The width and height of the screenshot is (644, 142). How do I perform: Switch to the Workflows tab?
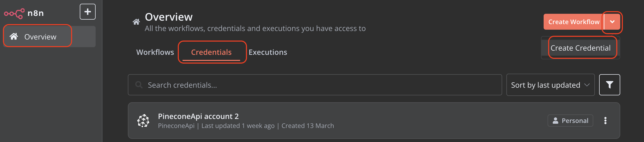155,52
